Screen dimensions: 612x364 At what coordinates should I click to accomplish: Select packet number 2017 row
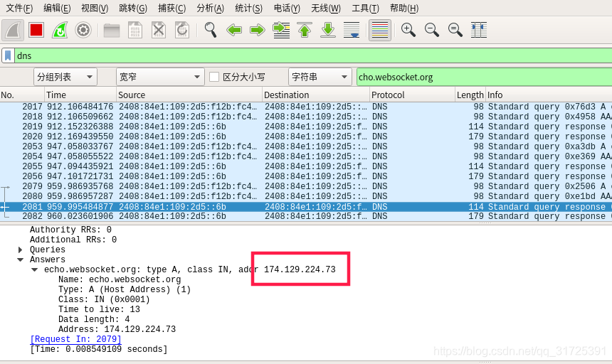(306, 107)
